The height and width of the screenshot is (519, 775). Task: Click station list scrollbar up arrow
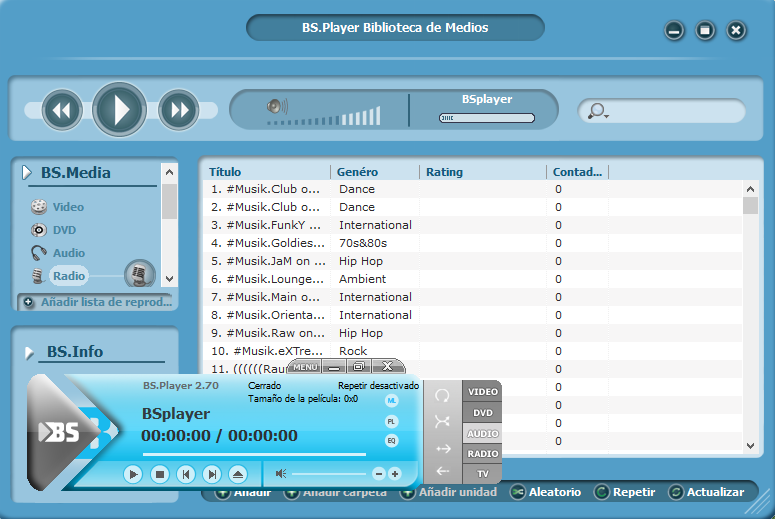[x=750, y=189]
